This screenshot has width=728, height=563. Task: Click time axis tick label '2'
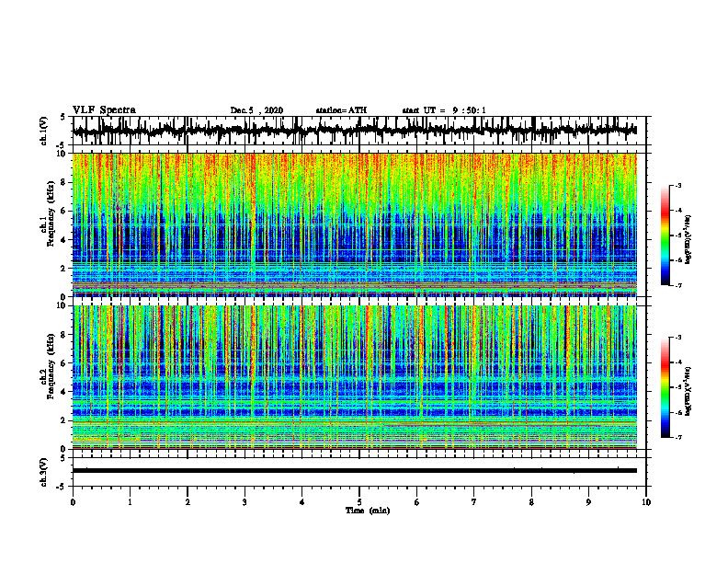tap(188, 502)
